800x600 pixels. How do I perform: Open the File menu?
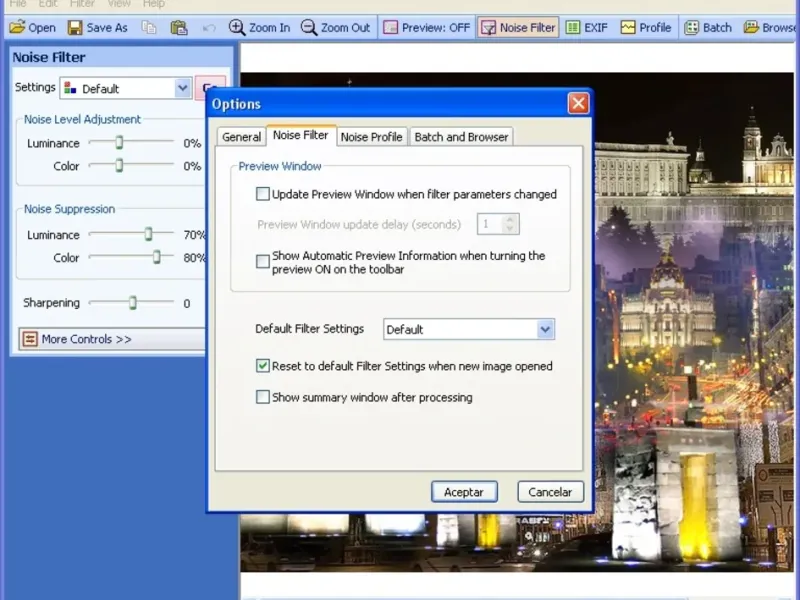pyautogui.click(x=18, y=4)
